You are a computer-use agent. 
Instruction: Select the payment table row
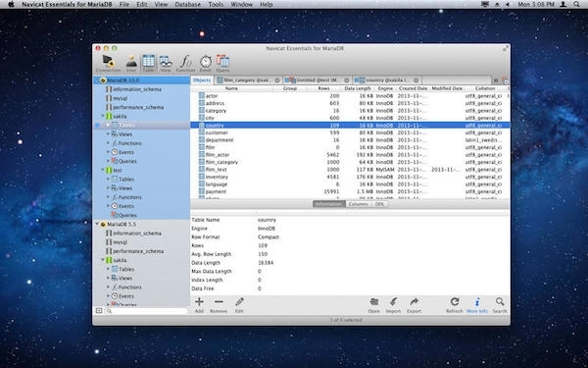click(350, 191)
